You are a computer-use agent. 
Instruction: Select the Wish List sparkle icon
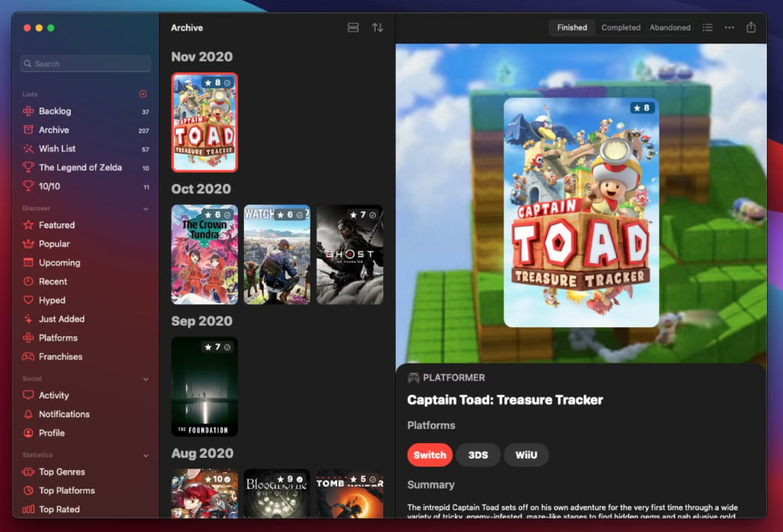(x=28, y=149)
